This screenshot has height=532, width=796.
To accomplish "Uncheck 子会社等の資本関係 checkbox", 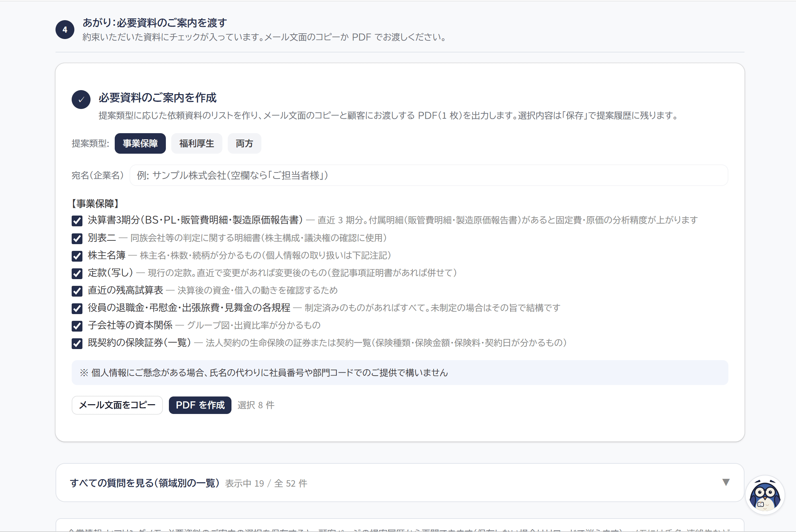I will 77,326.
